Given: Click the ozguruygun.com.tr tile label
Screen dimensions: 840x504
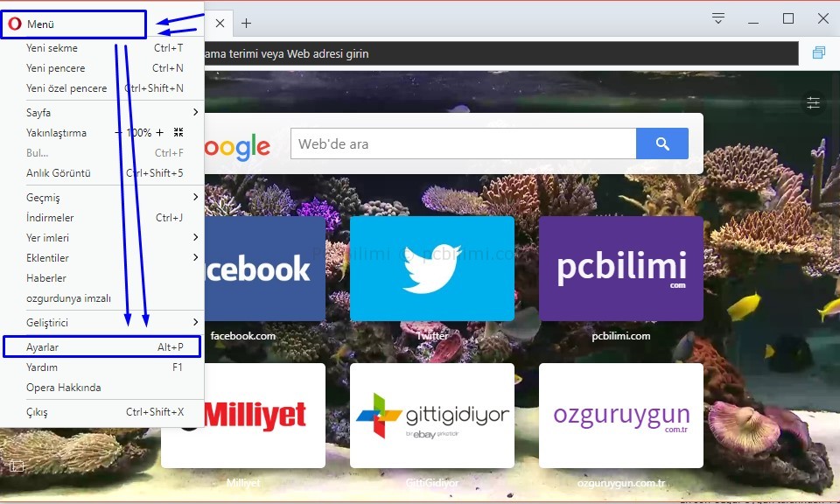Looking at the screenshot, I should click(621, 483).
